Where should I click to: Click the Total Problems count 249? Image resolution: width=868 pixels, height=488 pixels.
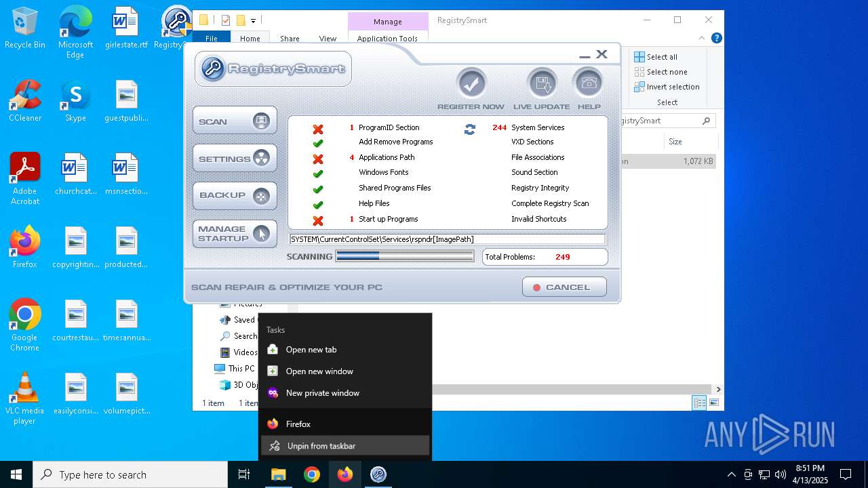click(562, 257)
